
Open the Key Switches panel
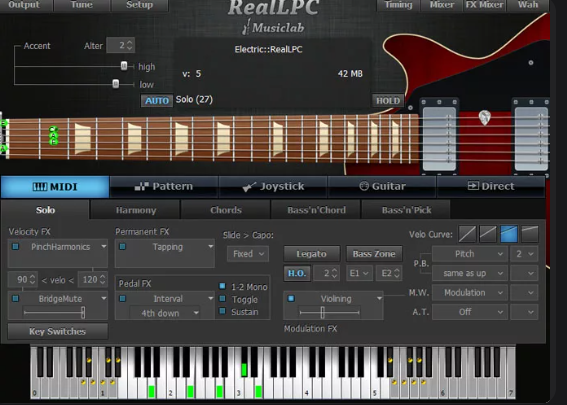coord(57,331)
